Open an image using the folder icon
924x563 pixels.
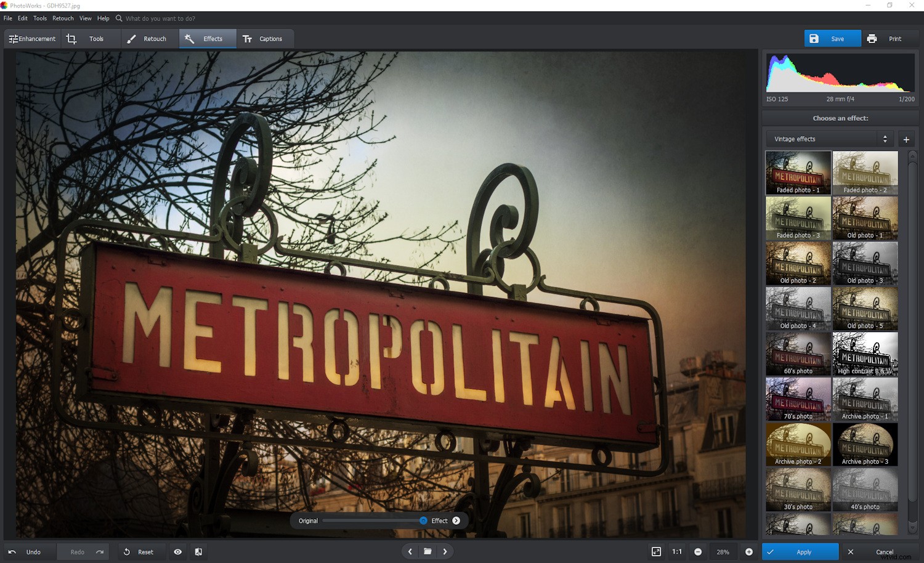pos(428,551)
